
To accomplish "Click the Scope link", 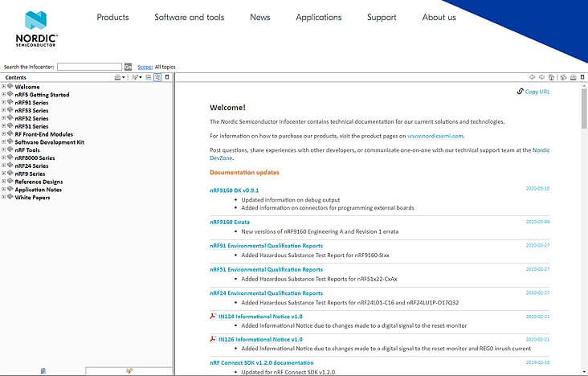I will click(x=145, y=67).
